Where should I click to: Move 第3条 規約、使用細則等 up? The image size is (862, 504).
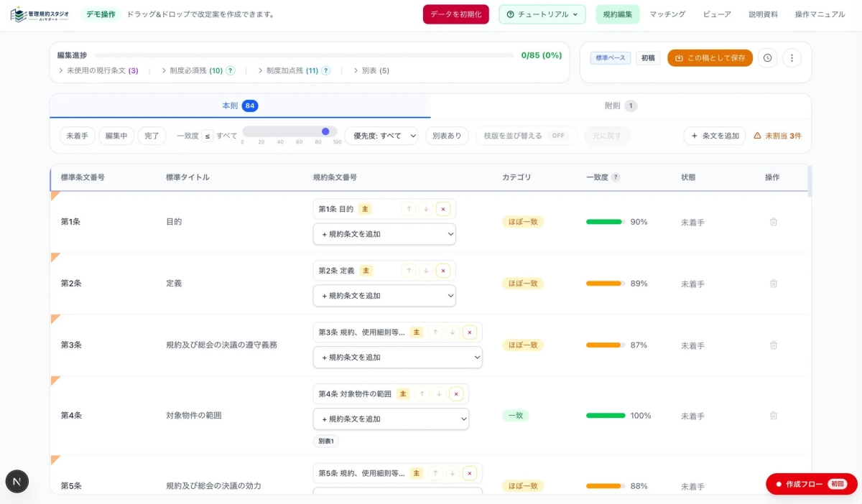435,332
